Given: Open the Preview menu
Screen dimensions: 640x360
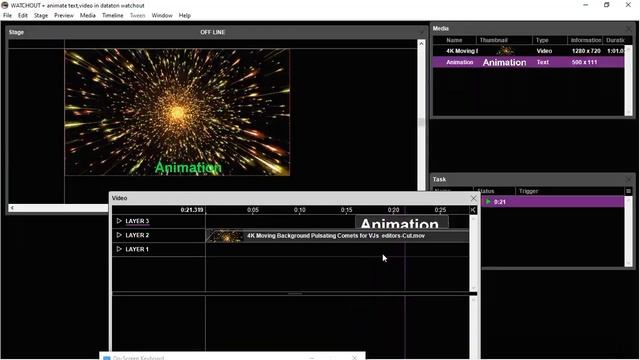Looking at the screenshot, I should click(64, 16).
